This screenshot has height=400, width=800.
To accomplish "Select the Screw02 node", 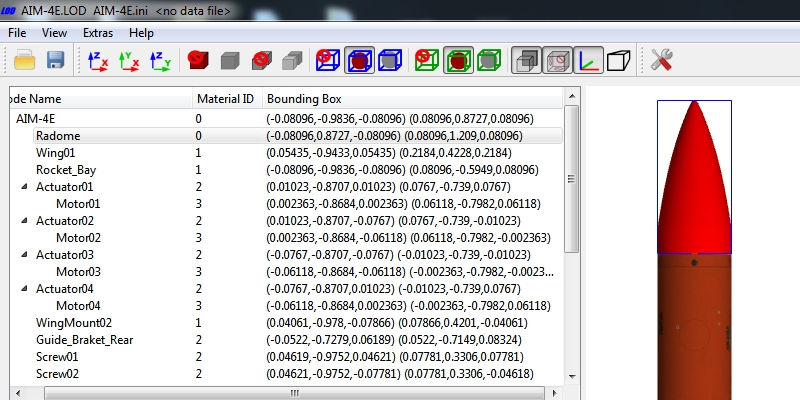I will [x=57, y=373].
